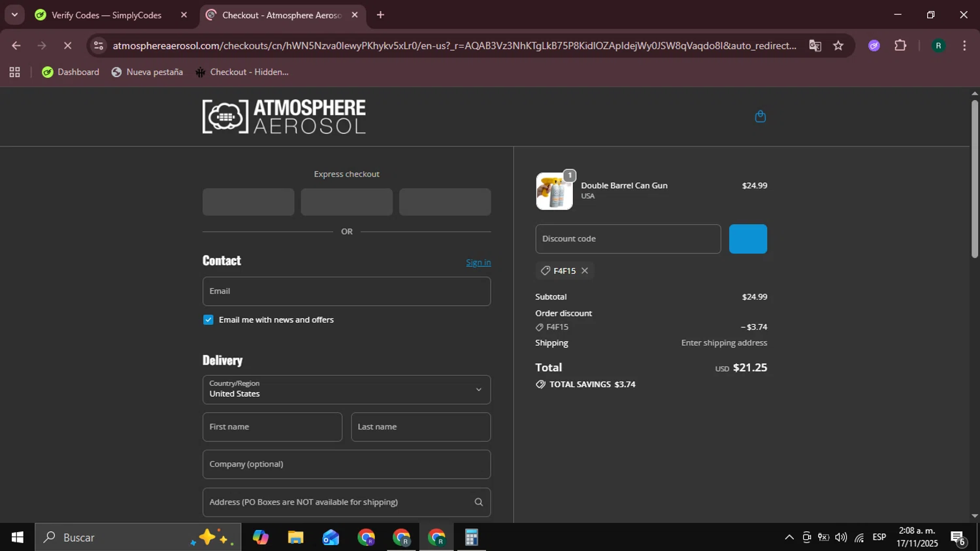
Task: Click the Total price $21.25
Action: click(750, 367)
